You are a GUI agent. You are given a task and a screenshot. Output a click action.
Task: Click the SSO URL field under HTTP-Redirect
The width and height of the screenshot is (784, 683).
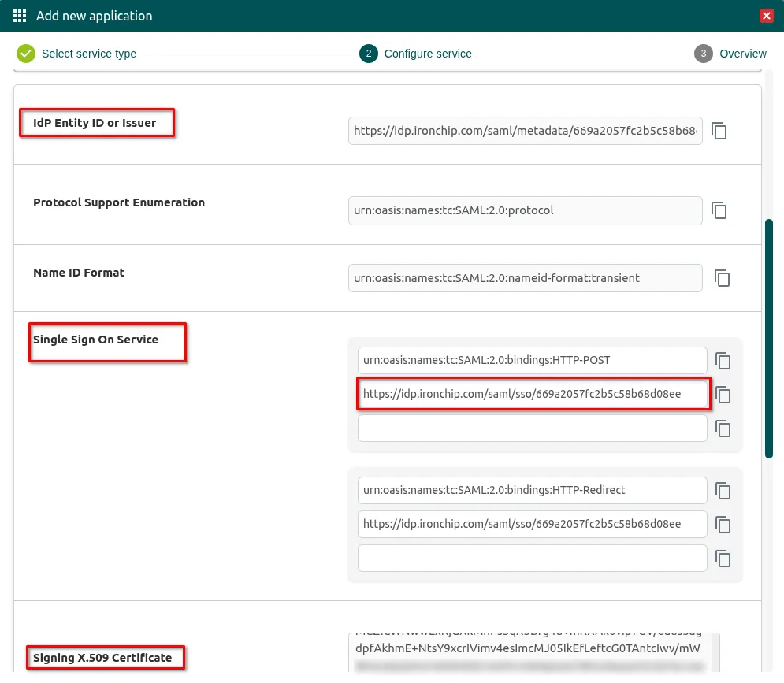tap(532, 524)
